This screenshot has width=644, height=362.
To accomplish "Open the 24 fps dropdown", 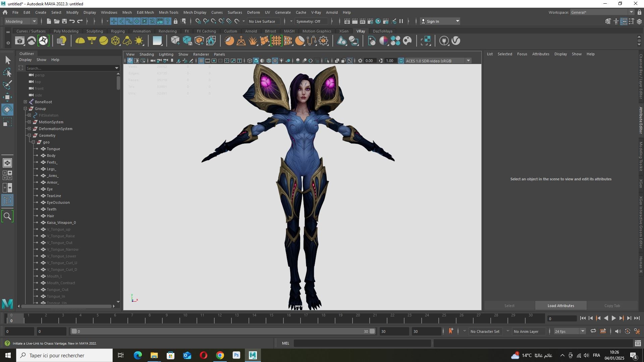I will tap(570, 331).
